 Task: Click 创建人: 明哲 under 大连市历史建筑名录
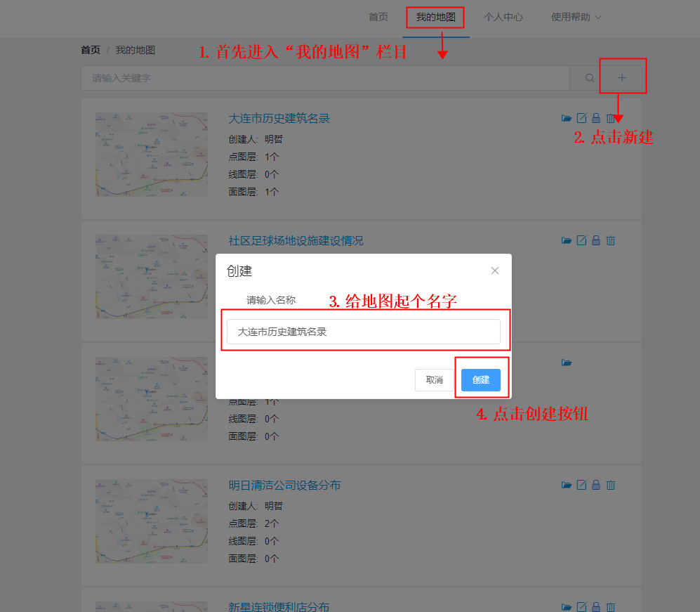click(256, 139)
